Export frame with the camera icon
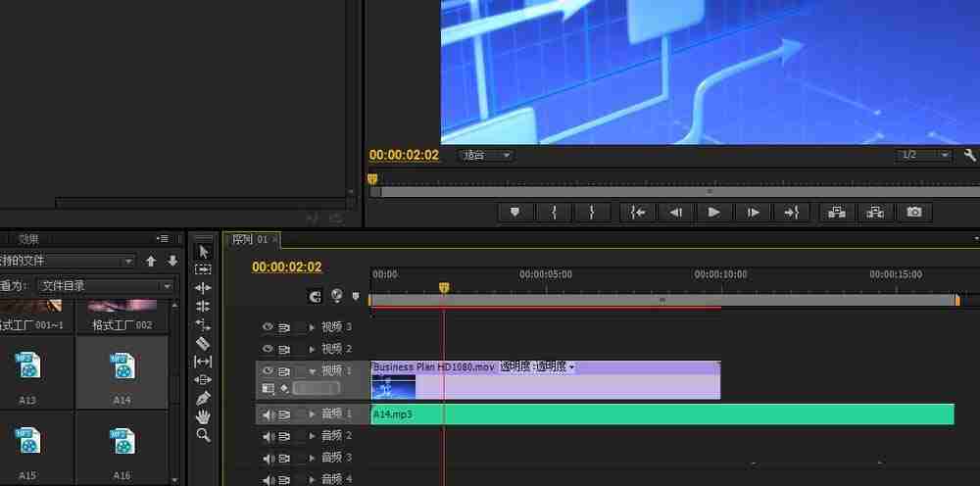This screenshot has height=486, width=980. [x=914, y=213]
